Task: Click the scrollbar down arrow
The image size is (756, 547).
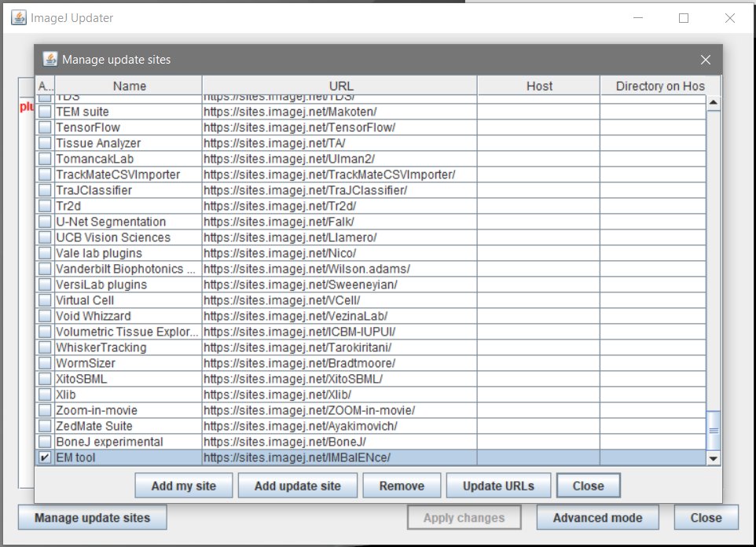Action: pyautogui.click(x=714, y=458)
